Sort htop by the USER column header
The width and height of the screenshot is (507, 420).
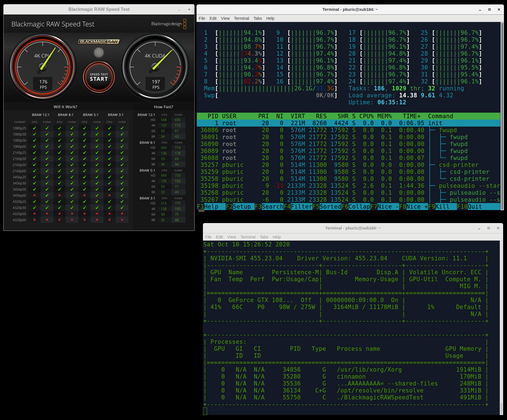click(x=229, y=116)
